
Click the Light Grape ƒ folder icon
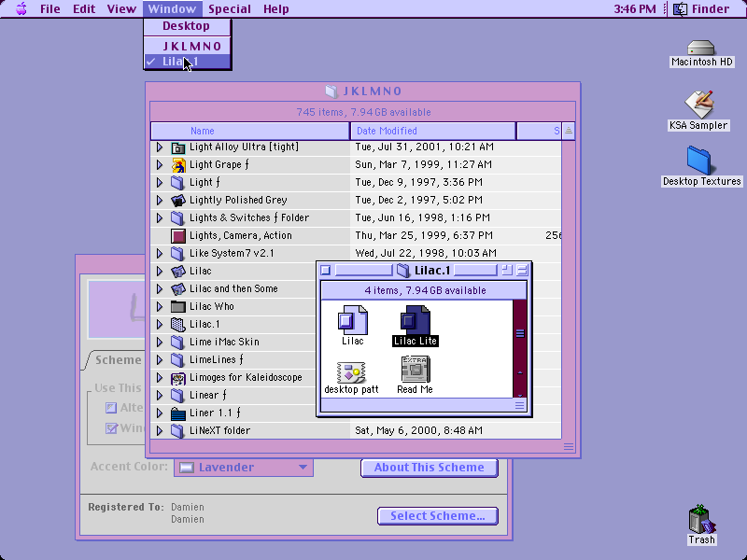[x=177, y=165]
